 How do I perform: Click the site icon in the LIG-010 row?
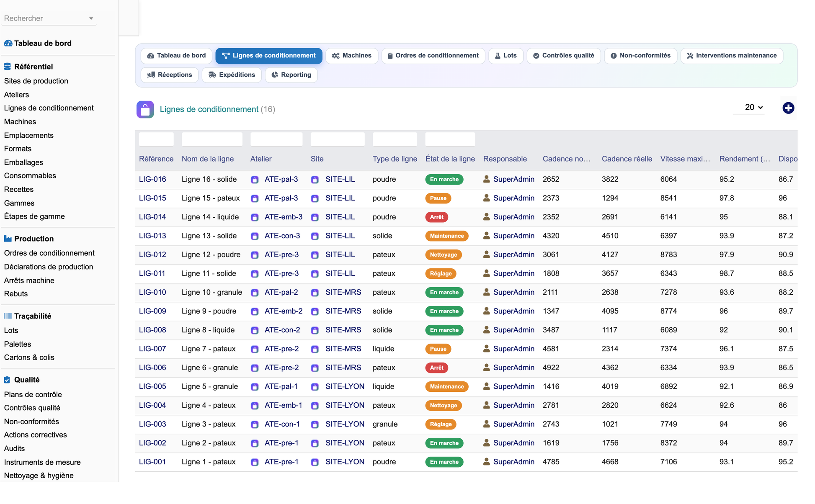315,293
